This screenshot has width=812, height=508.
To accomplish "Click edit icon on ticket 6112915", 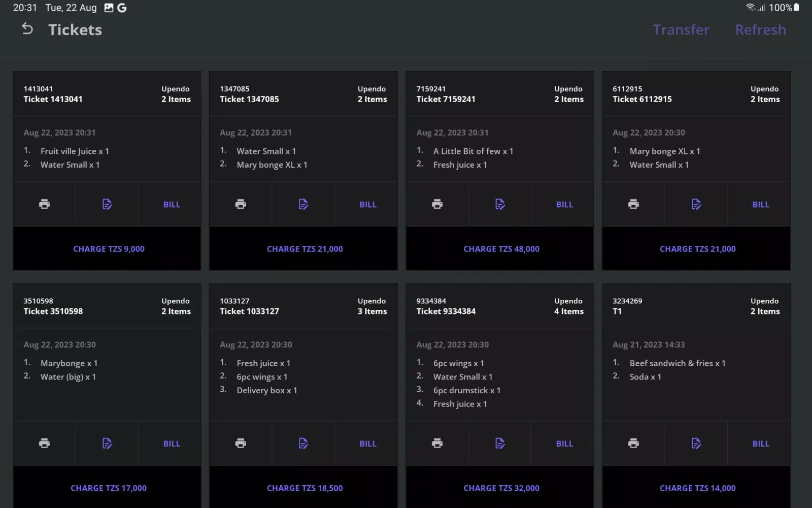I will tap(696, 204).
